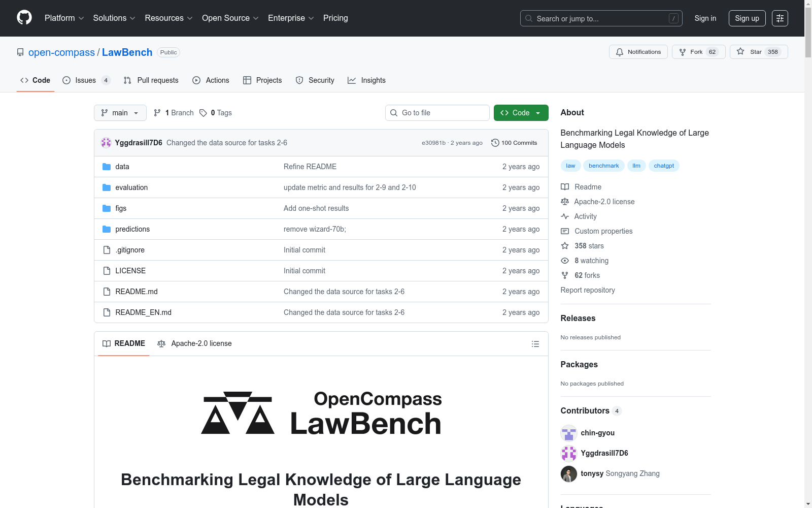Viewport: 812px width, 508px height.
Task: Fork the LawBench repository
Action: point(699,52)
